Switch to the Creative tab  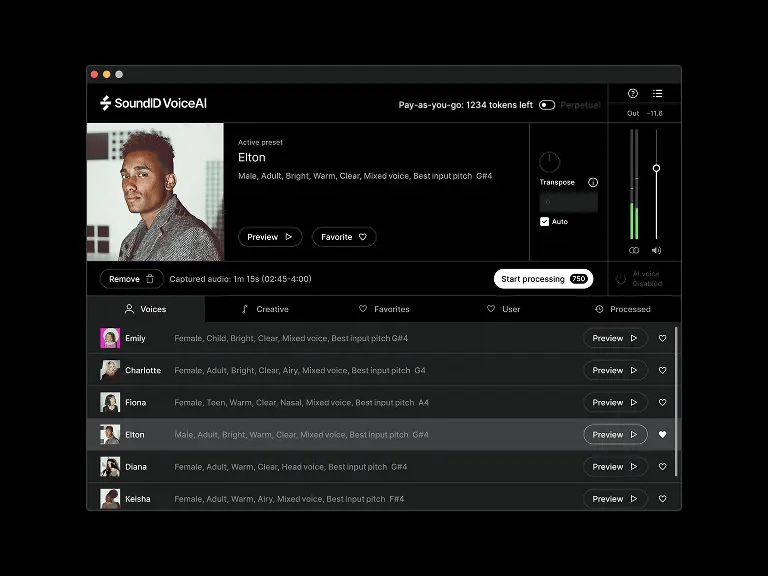(x=265, y=309)
